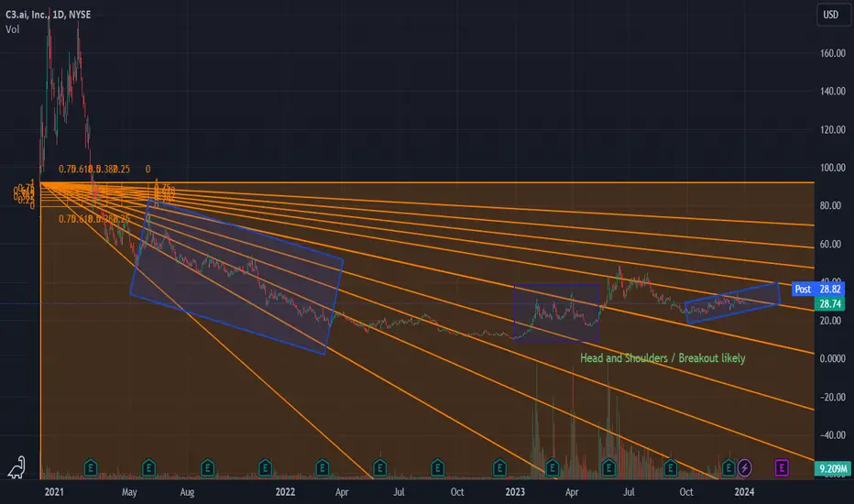Click the 2024 time axis label

744,492
